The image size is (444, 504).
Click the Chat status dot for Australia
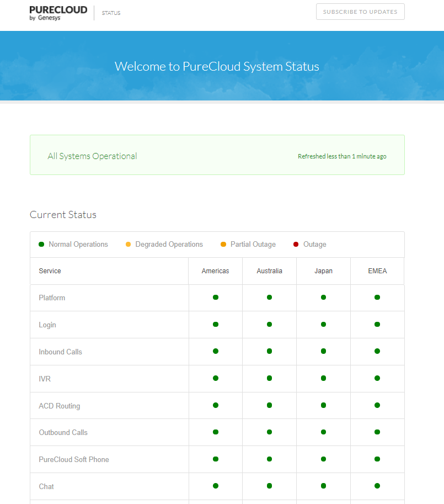pos(269,486)
